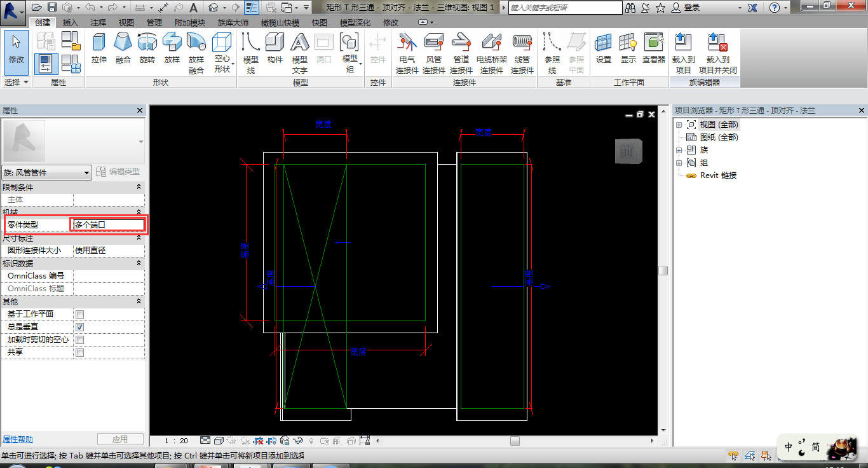This screenshot has height=468, width=868.
Task: Click the Save icon in quick access toolbar
Action: (52, 8)
